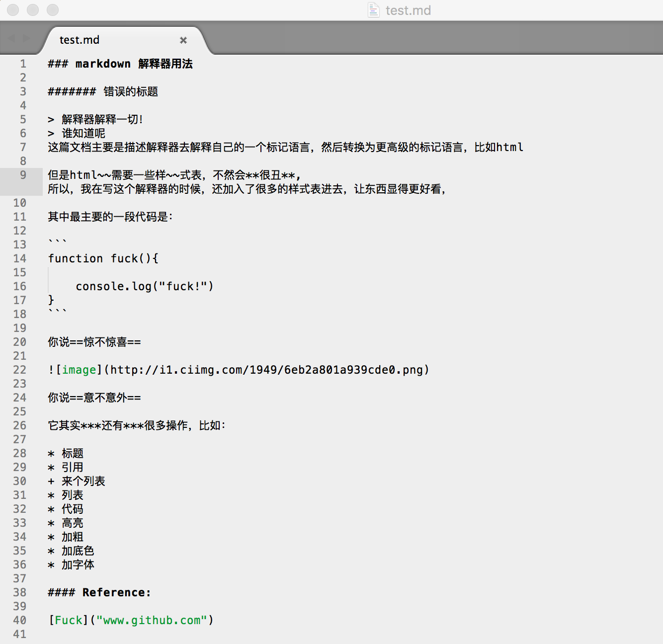Click the heading '### markdown 解释器用法'
This screenshot has height=644, width=663.
coord(120,64)
